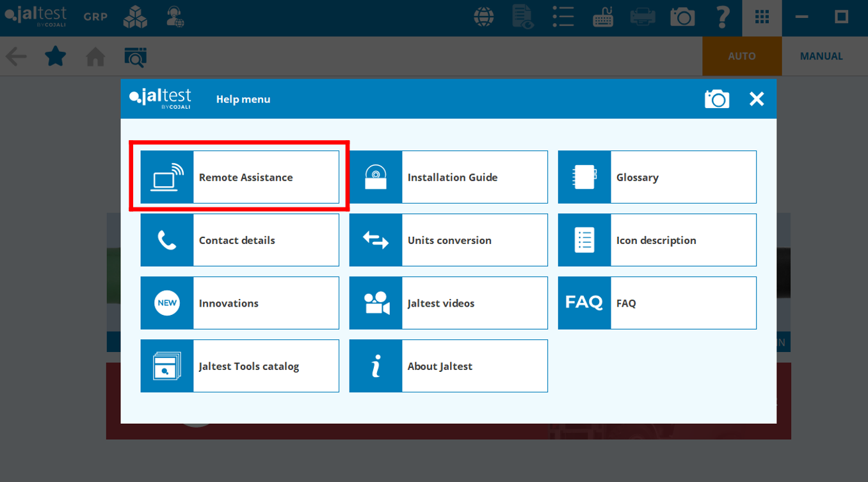
Task: Open Units conversion tile
Action: (448, 240)
